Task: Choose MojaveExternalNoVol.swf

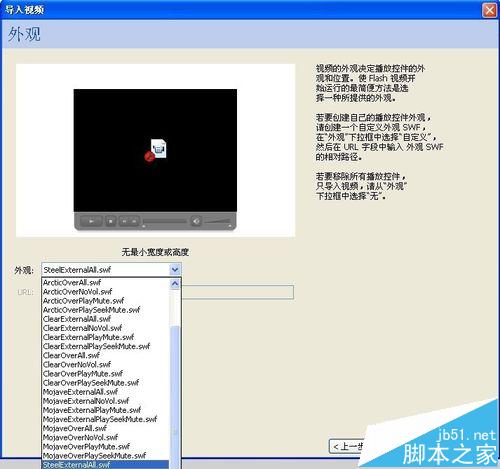Action: point(105,401)
